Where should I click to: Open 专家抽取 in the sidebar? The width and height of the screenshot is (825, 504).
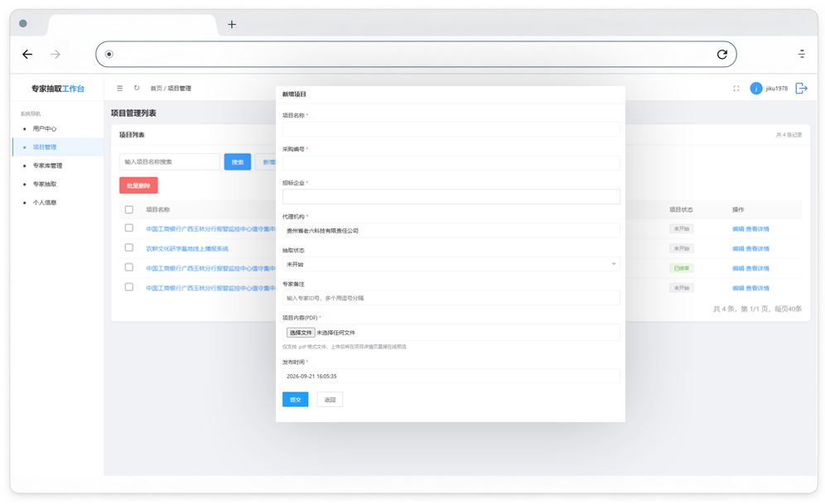(x=45, y=184)
